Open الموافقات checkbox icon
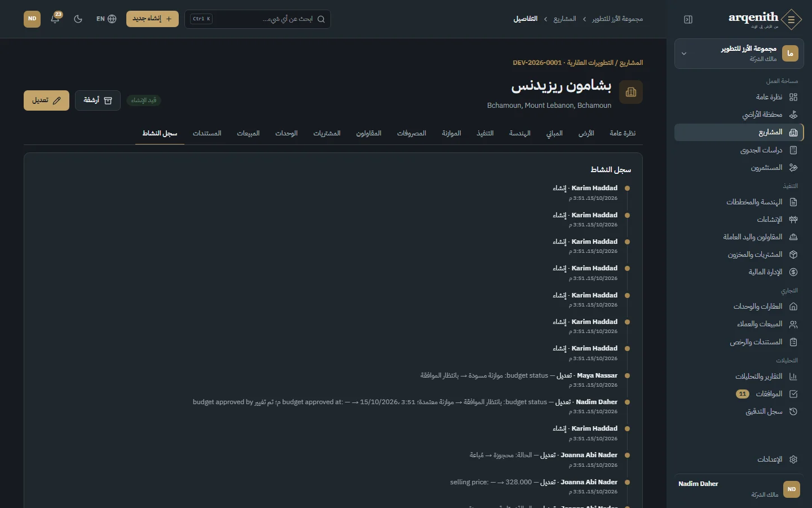 pos(793,394)
